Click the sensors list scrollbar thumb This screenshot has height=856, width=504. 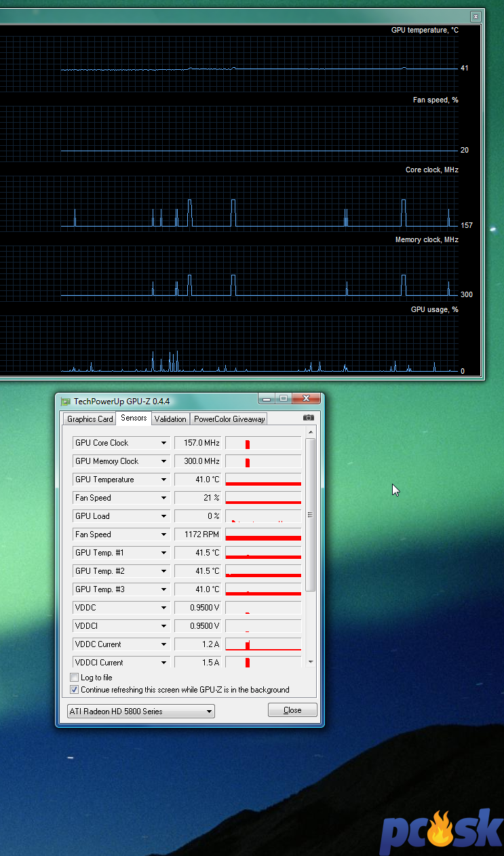(x=311, y=514)
